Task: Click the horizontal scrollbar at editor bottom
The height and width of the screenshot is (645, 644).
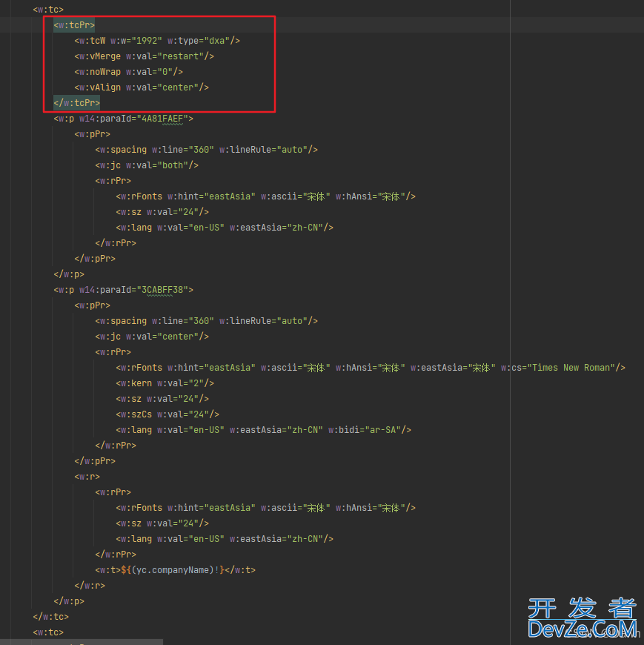Action: tap(82, 642)
